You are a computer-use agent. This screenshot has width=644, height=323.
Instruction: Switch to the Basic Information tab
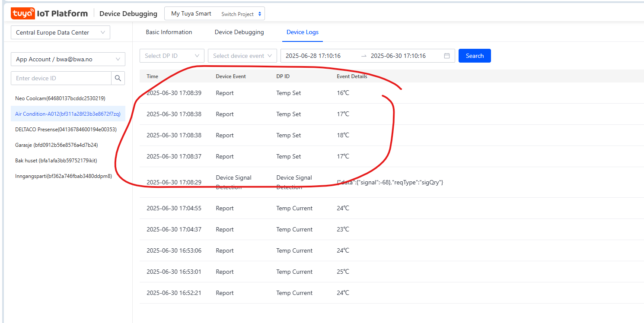pos(169,32)
